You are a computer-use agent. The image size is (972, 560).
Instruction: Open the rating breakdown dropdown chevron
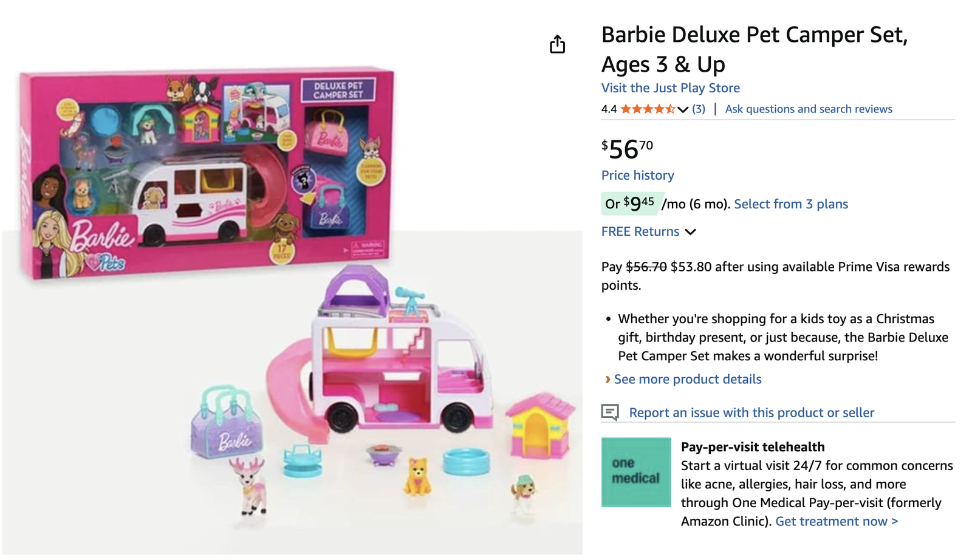[683, 110]
